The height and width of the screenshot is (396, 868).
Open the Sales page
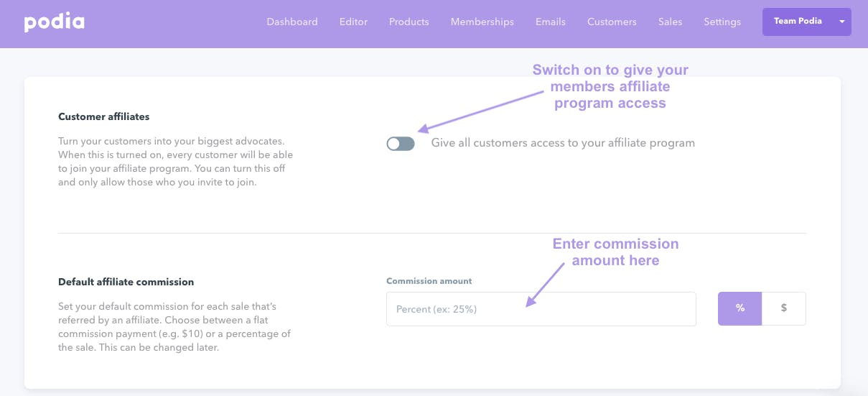click(670, 22)
